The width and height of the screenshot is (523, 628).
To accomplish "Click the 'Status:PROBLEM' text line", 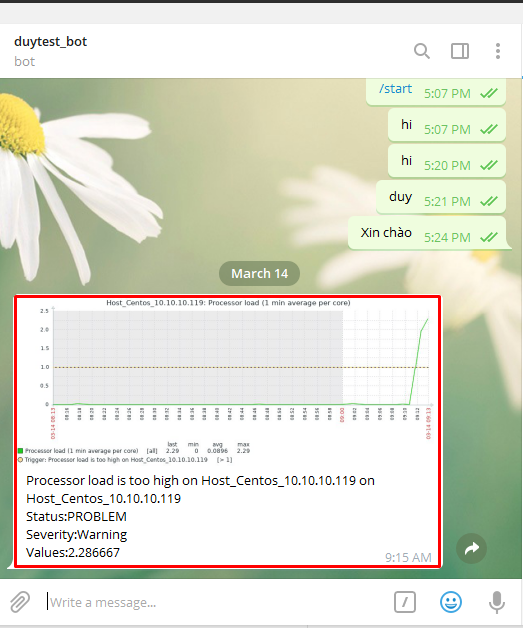I will pos(76,516).
